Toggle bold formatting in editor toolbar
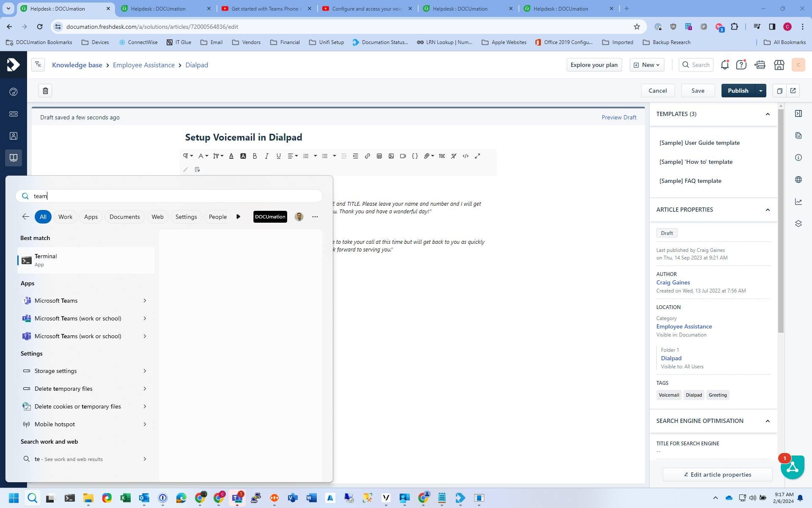812x508 pixels. [x=255, y=156]
